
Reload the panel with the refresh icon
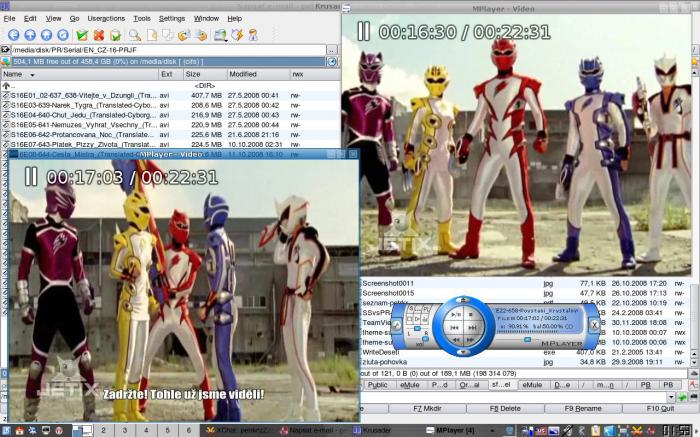pos(63,35)
